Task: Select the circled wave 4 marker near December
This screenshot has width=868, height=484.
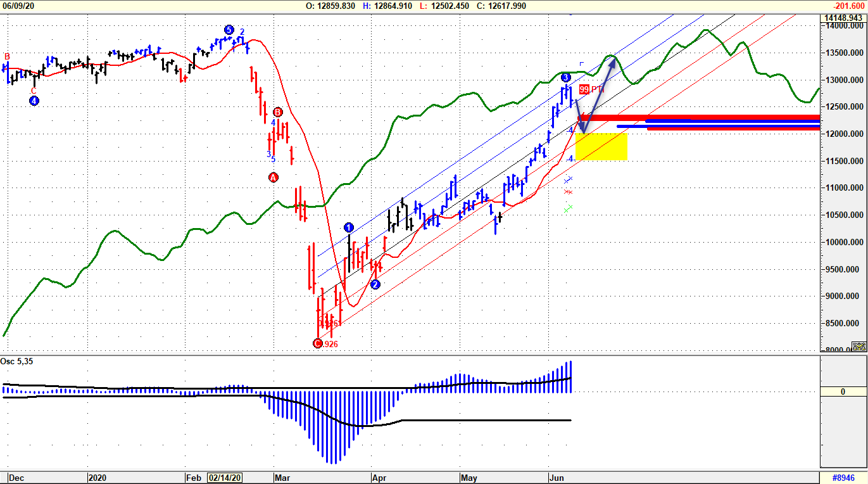Action: pyautogui.click(x=34, y=101)
